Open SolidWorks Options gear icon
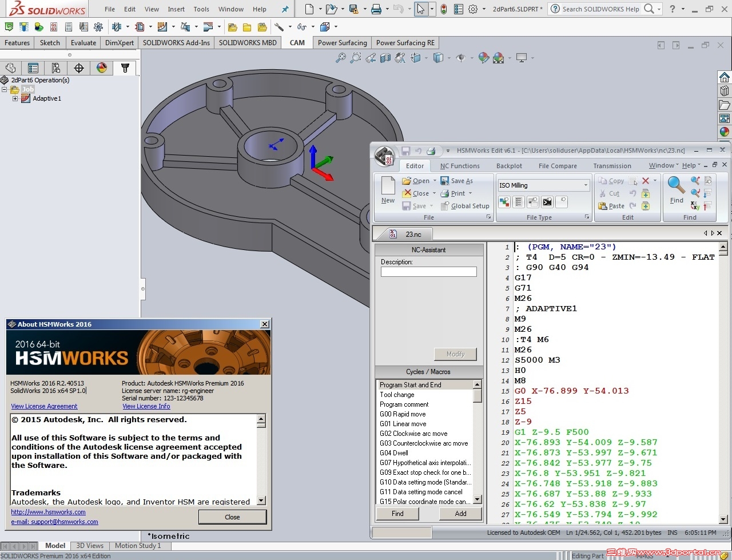This screenshot has width=732, height=560. tap(473, 9)
